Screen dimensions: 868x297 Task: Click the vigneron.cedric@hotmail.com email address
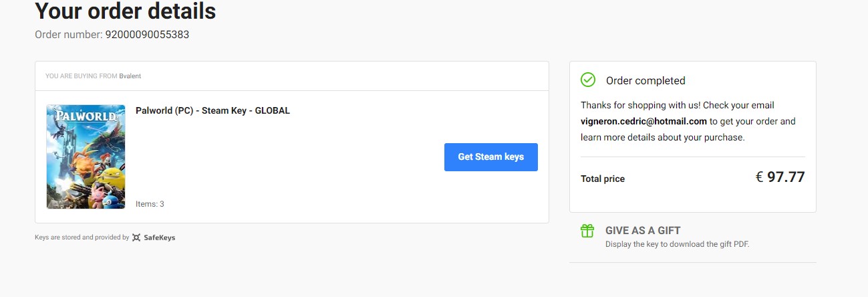click(x=643, y=122)
